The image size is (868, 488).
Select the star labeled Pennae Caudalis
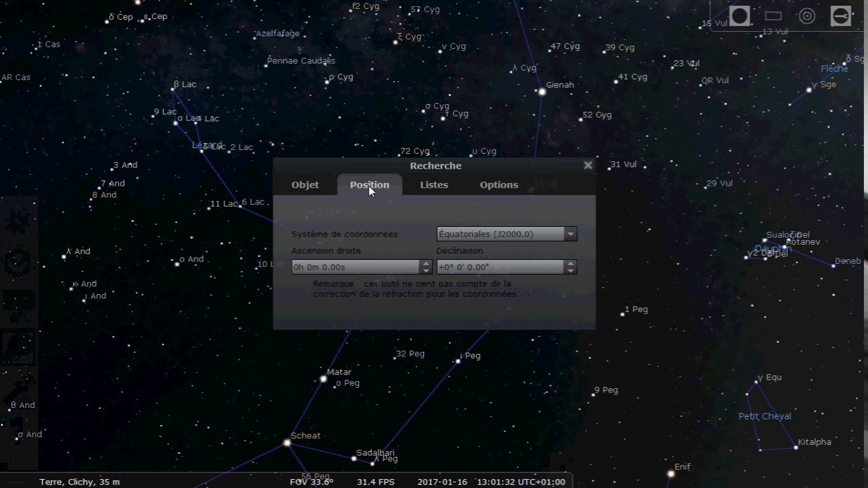pyautogui.click(x=265, y=65)
